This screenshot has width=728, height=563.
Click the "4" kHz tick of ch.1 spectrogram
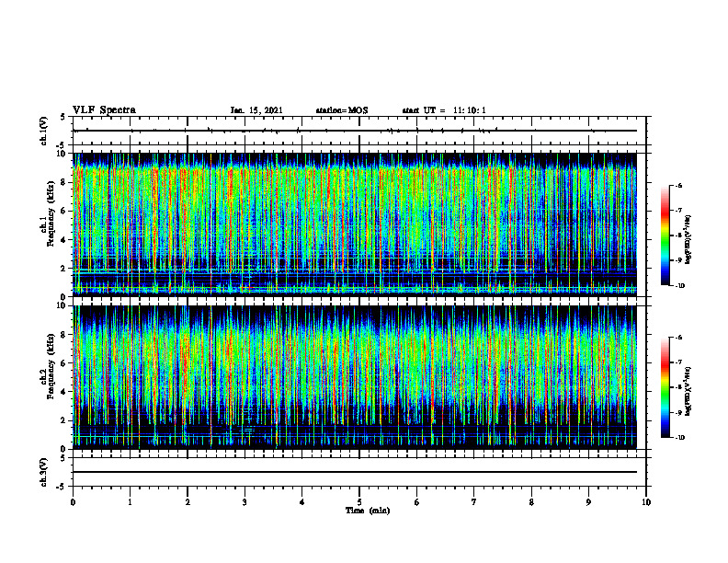63,240
